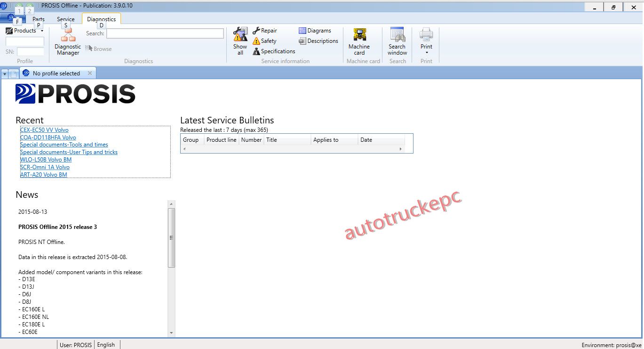This screenshot has height=349, width=644.
Task: Open Descriptions service information
Action: coord(318,41)
